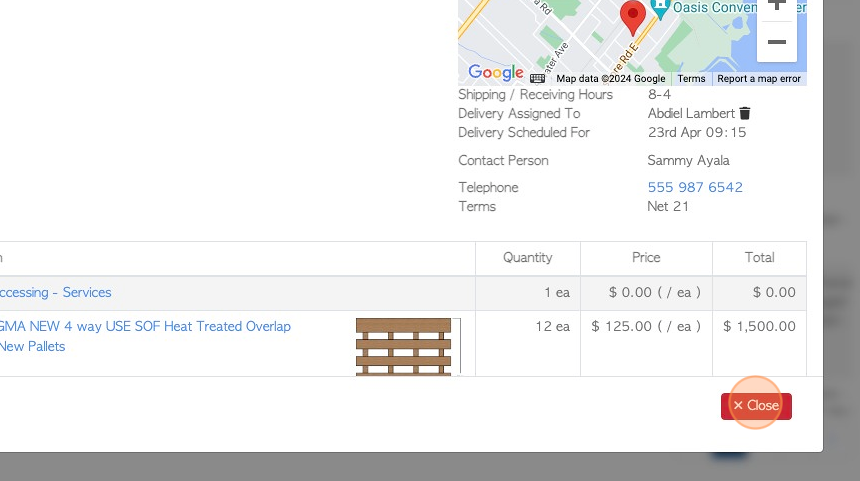This screenshot has width=860, height=481.
Task: Open the Processing - Services item link
Action: coord(55,293)
